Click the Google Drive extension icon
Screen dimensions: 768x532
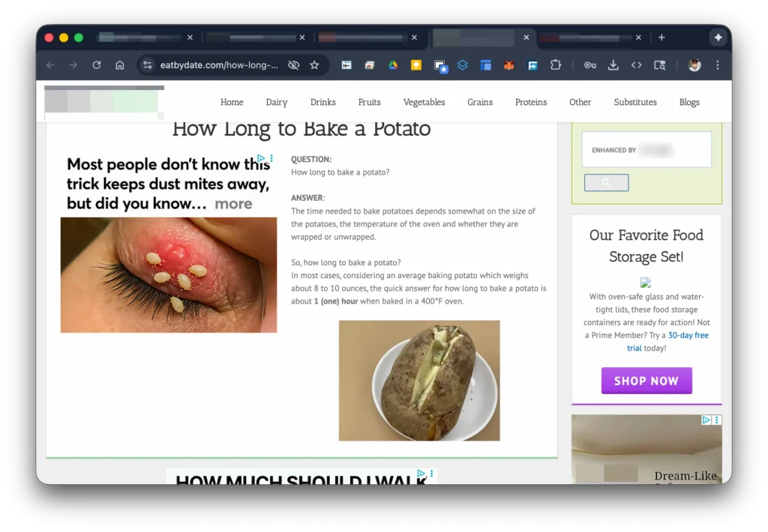[392, 65]
